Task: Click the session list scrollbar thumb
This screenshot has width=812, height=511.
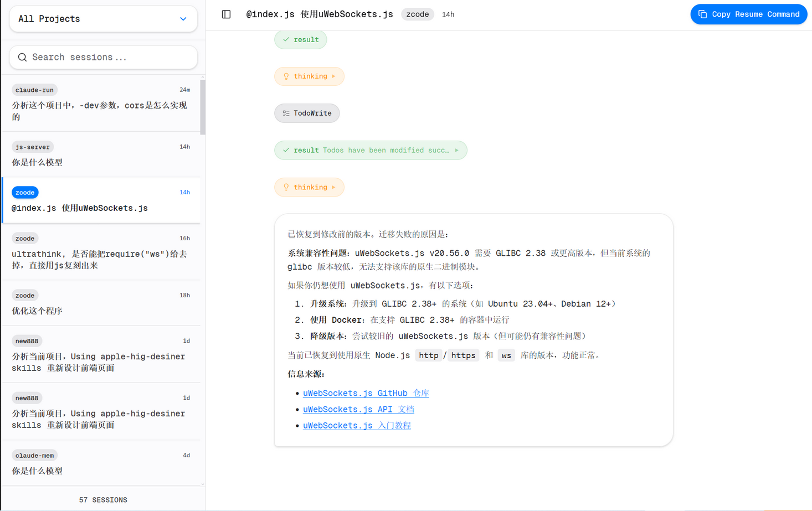Action: coord(203,107)
